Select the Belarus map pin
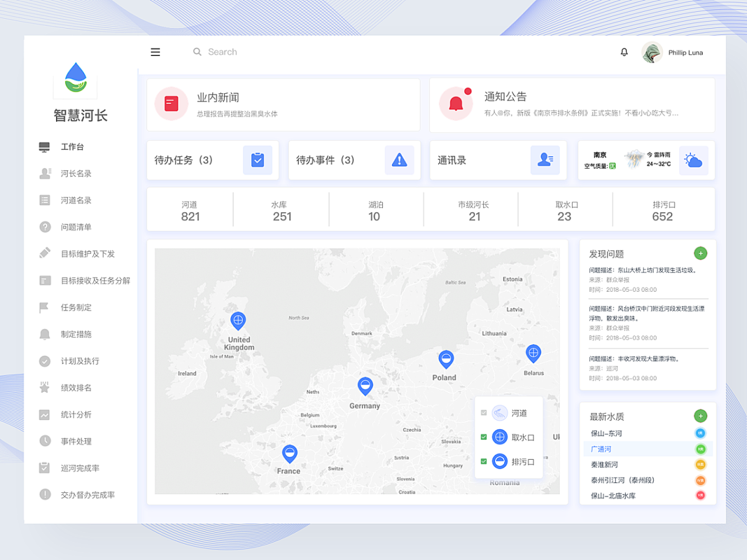 [533, 354]
